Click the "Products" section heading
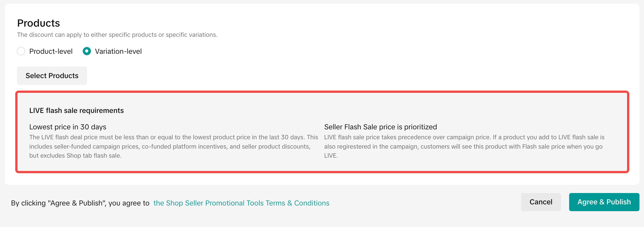This screenshot has height=227, width=644. tap(38, 23)
